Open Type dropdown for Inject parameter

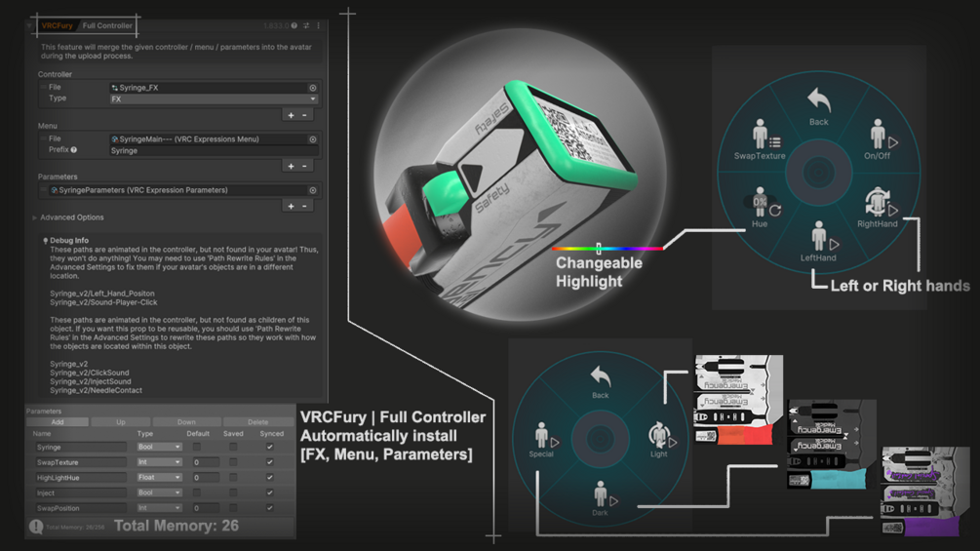[x=159, y=492]
